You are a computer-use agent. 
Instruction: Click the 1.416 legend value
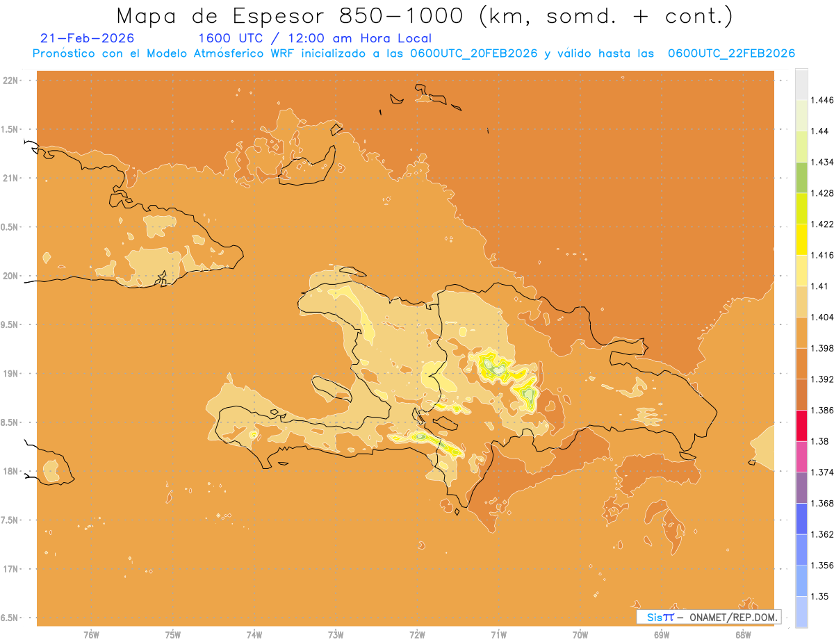(x=822, y=255)
